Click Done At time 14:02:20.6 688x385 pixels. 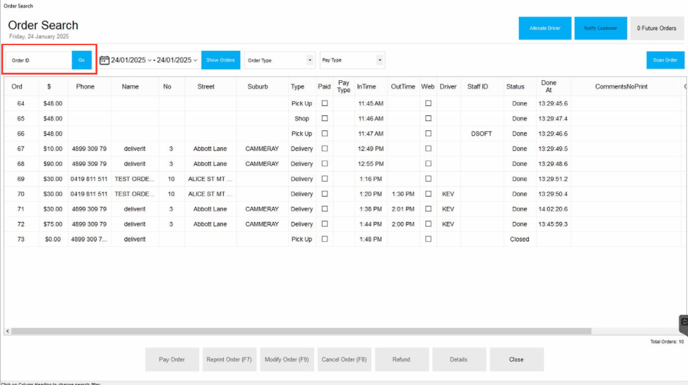tap(553, 209)
